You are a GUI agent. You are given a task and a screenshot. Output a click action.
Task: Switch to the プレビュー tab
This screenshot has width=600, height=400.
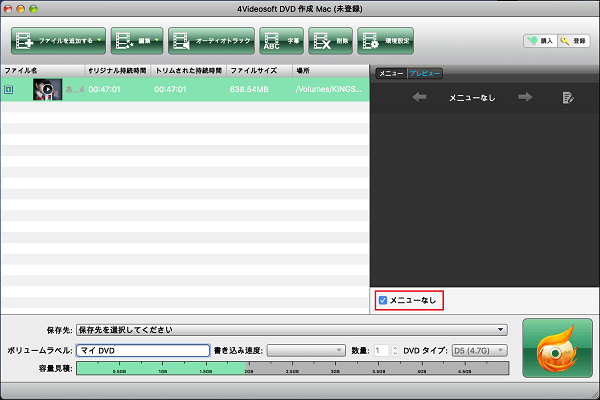pos(425,73)
